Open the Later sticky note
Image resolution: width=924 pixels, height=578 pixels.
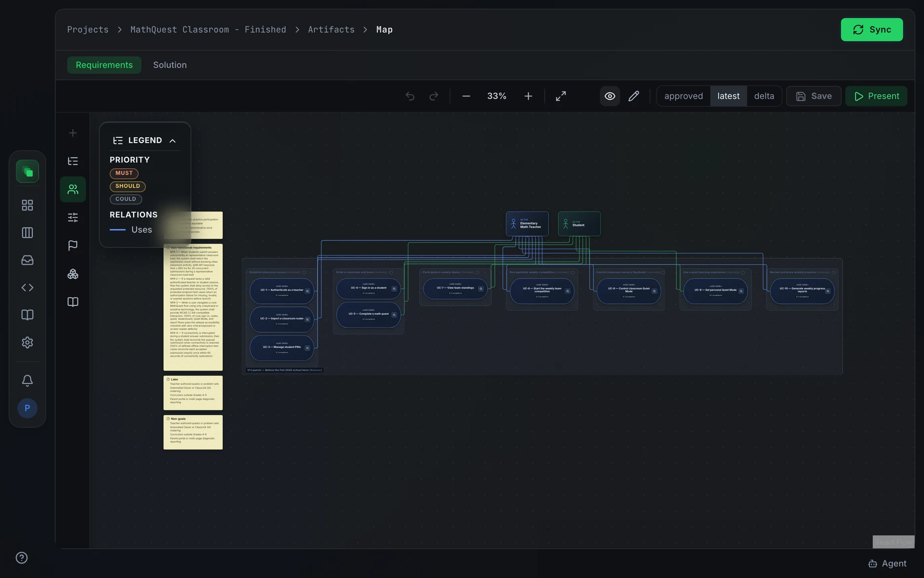[193, 393]
